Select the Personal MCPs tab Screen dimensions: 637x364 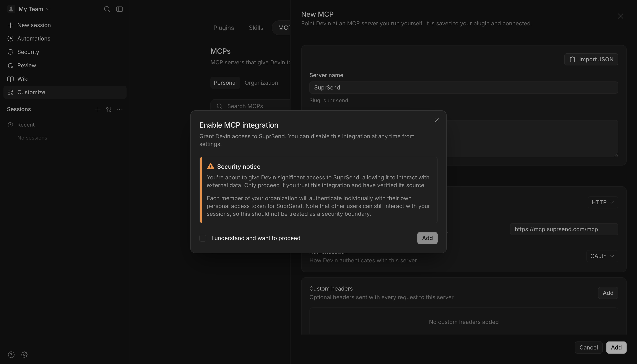225,83
